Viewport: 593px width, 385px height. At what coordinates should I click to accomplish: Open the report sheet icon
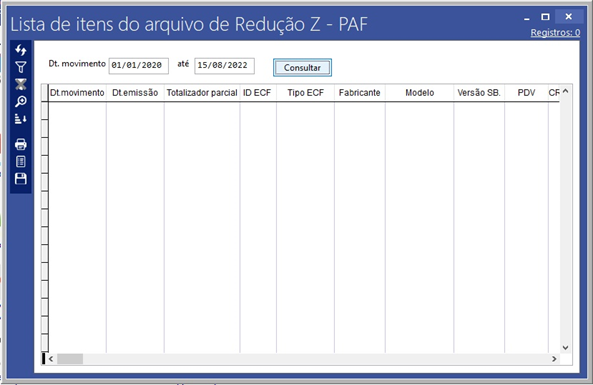click(21, 161)
